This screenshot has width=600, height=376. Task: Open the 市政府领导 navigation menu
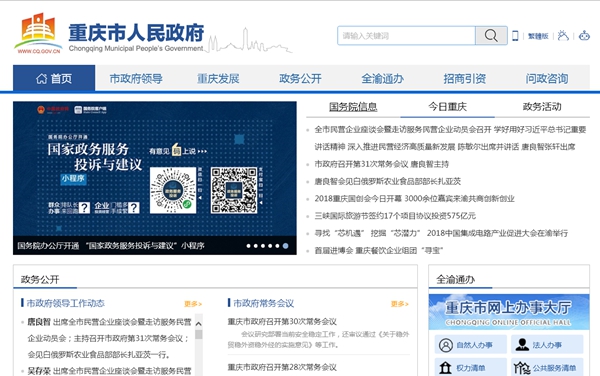pyautogui.click(x=136, y=78)
